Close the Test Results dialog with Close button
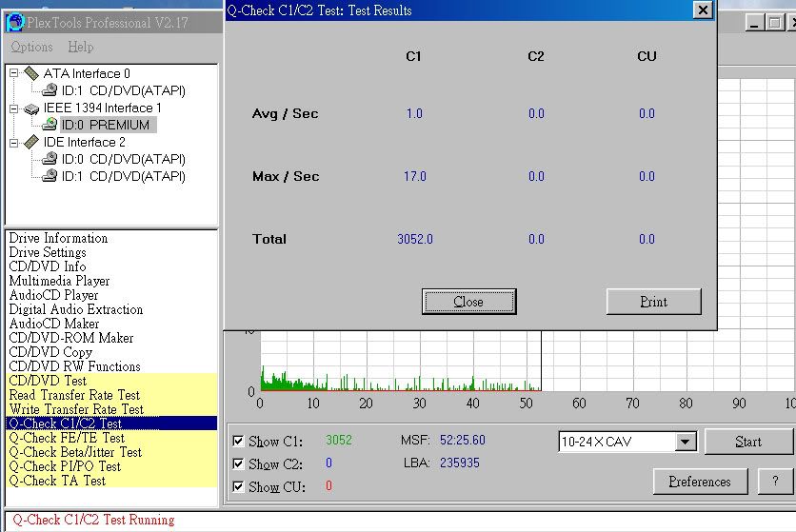 point(468,302)
